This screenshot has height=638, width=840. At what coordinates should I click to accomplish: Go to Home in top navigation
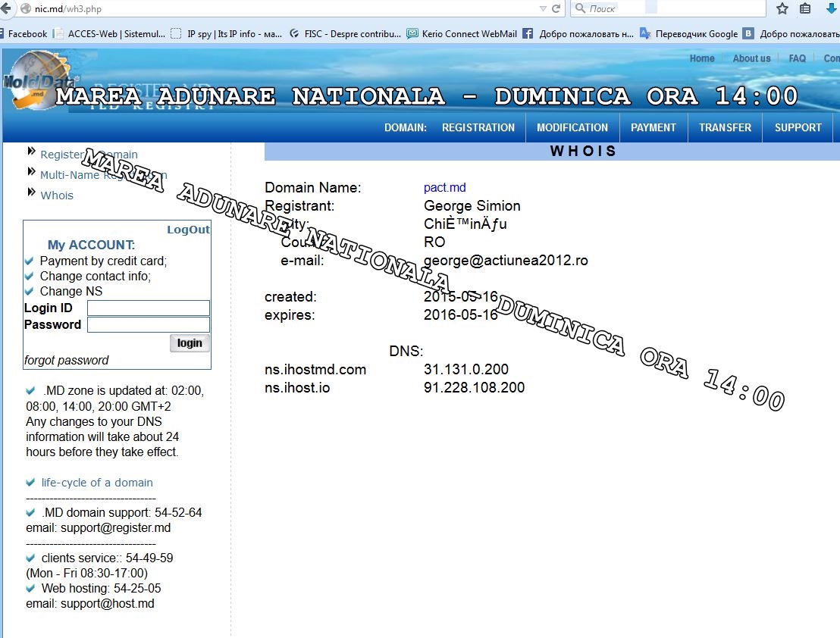pos(702,58)
